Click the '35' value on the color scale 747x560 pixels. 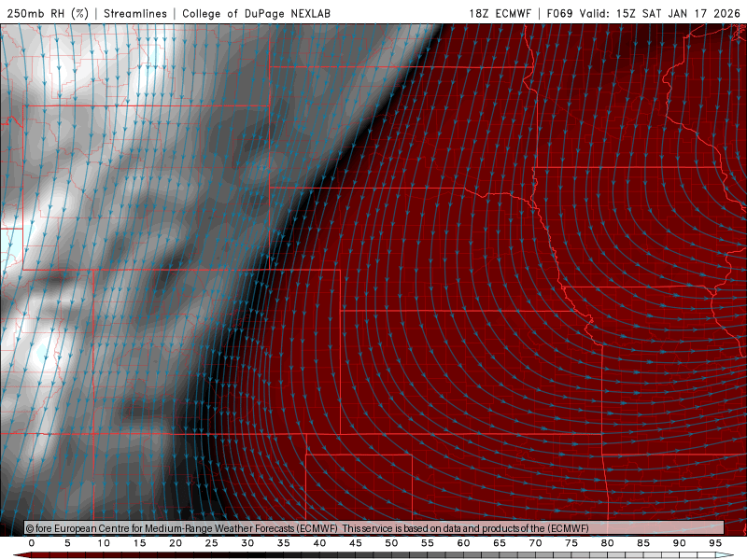pos(284,543)
